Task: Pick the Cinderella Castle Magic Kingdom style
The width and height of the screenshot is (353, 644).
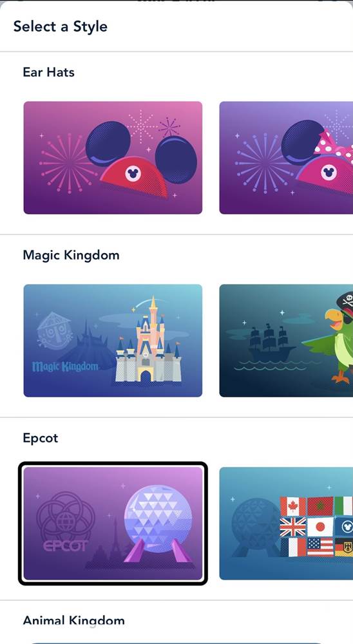Action: click(113, 341)
